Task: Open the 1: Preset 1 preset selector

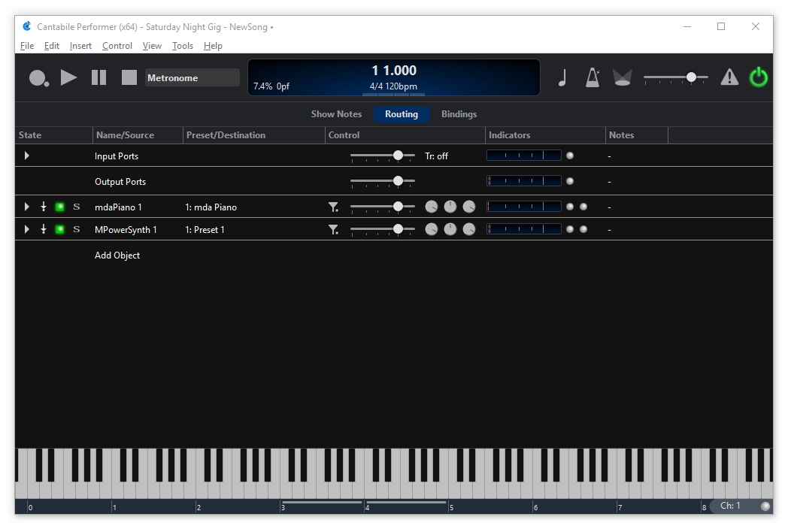Action: pyautogui.click(x=205, y=230)
